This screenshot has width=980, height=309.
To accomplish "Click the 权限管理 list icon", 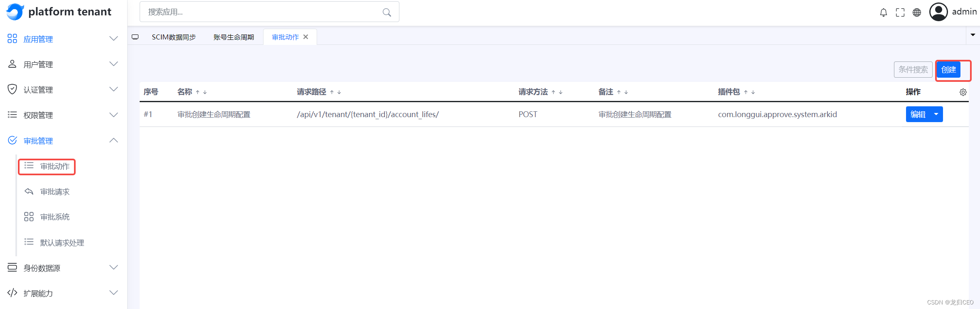I will (x=12, y=115).
